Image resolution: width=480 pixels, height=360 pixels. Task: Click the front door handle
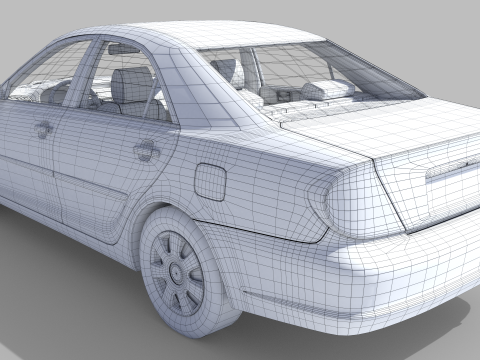point(43,129)
